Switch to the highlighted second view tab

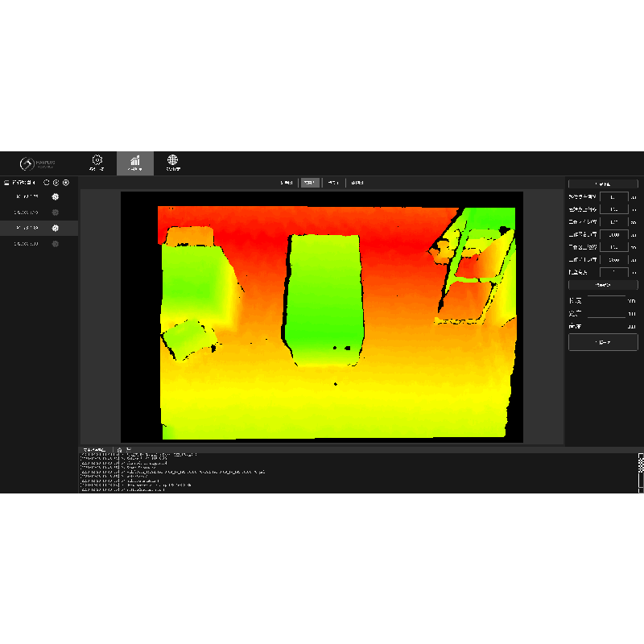point(310,183)
